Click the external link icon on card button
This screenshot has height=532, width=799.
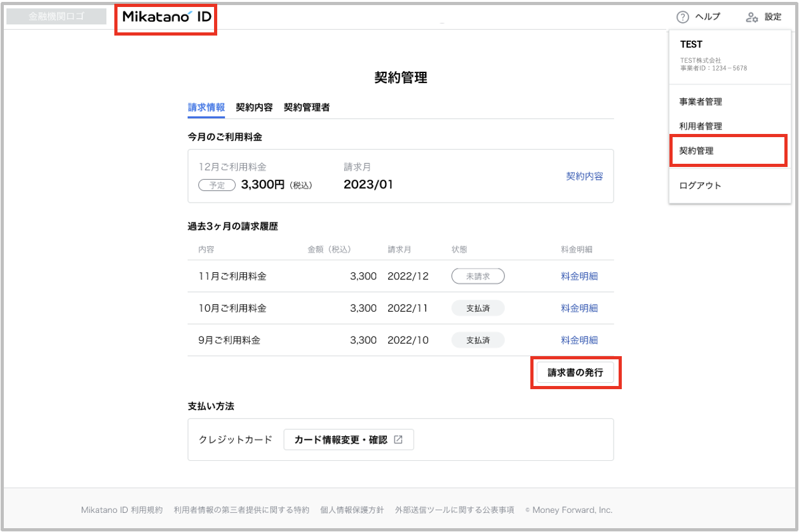[x=398, y=439]
